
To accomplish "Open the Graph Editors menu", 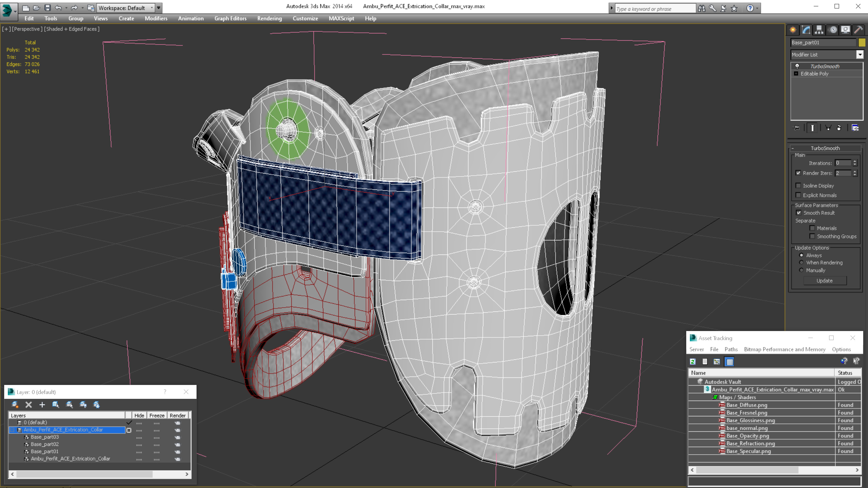I will [230, 18].
